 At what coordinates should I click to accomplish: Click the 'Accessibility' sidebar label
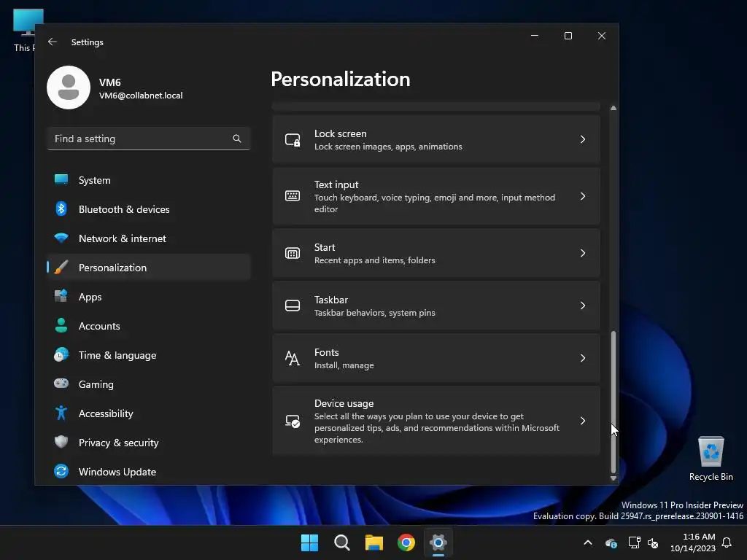point(106,413)
